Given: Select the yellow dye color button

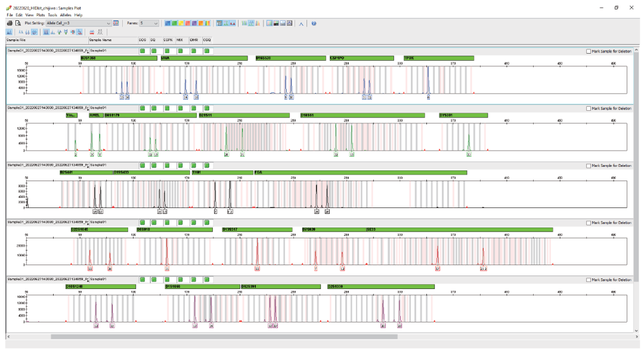Looking at the screenshot, I should tap(181, 23).
